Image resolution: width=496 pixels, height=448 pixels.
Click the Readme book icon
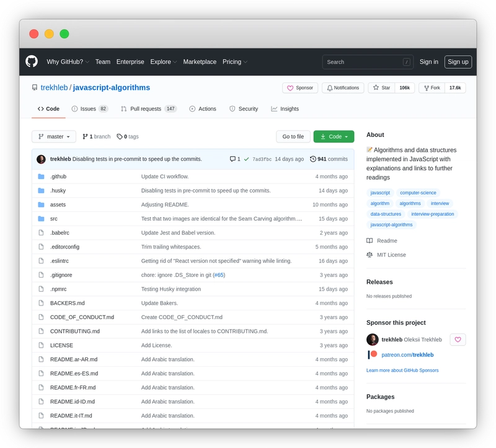(x=370, y=240)
